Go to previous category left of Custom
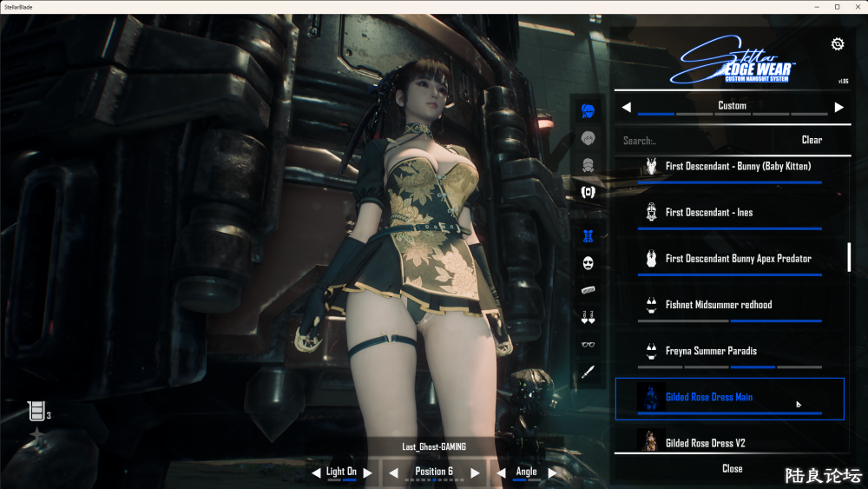 pos(626,107)
